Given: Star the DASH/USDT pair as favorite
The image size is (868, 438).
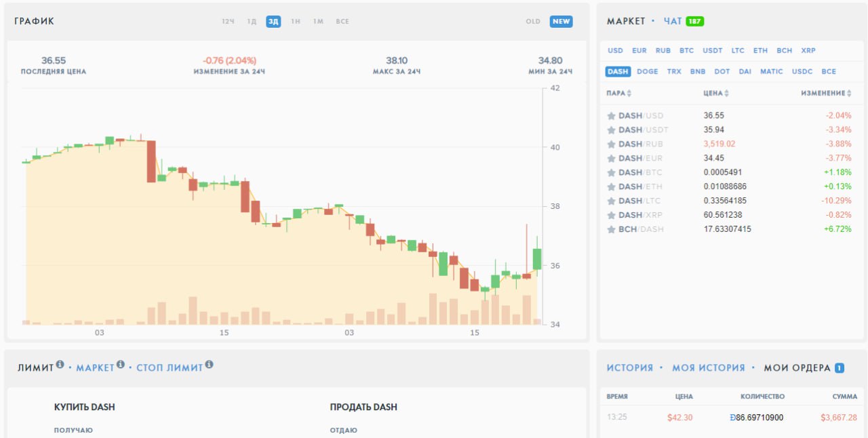Looking at the screenshot, I should point(611,130).
